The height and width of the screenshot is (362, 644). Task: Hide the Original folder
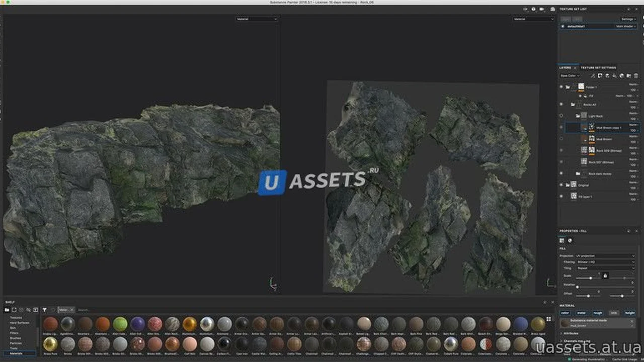[x=561, y=185]
